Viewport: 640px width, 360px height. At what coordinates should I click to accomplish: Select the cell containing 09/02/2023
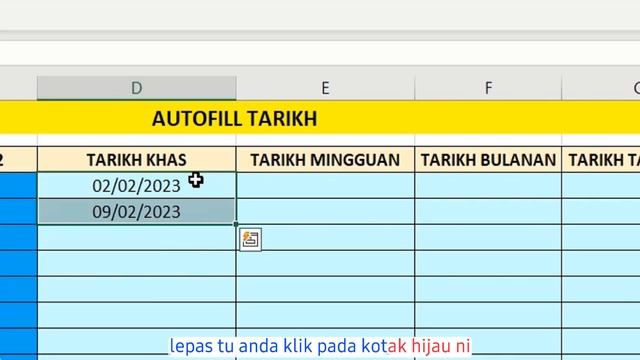(x=137, y=212)
